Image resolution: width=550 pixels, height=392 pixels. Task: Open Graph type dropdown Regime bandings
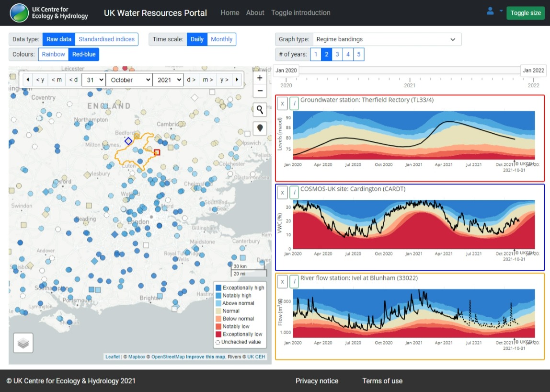click(x=387, y=39)
